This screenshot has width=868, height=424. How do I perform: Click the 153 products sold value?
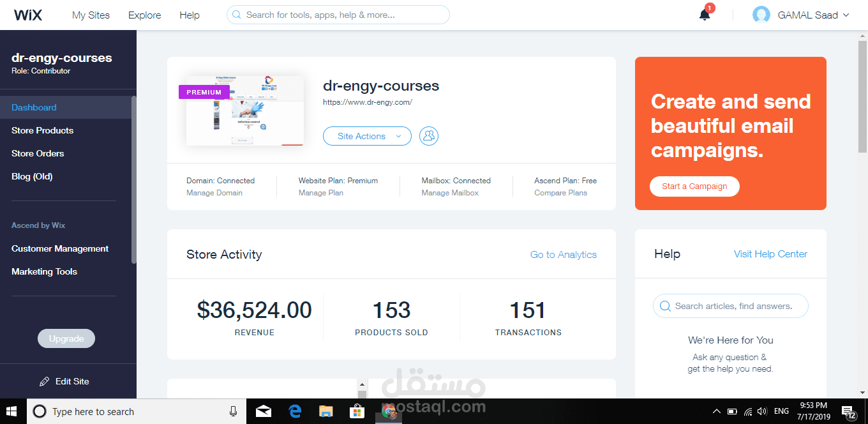[391, 310]
